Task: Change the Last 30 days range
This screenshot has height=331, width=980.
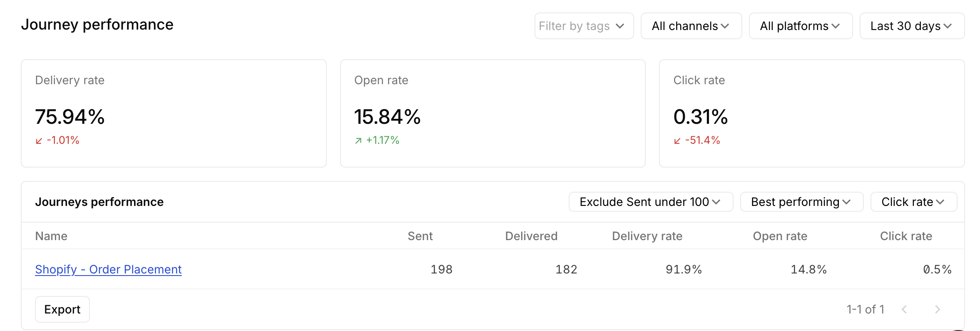Action: [x=911, y=26]
